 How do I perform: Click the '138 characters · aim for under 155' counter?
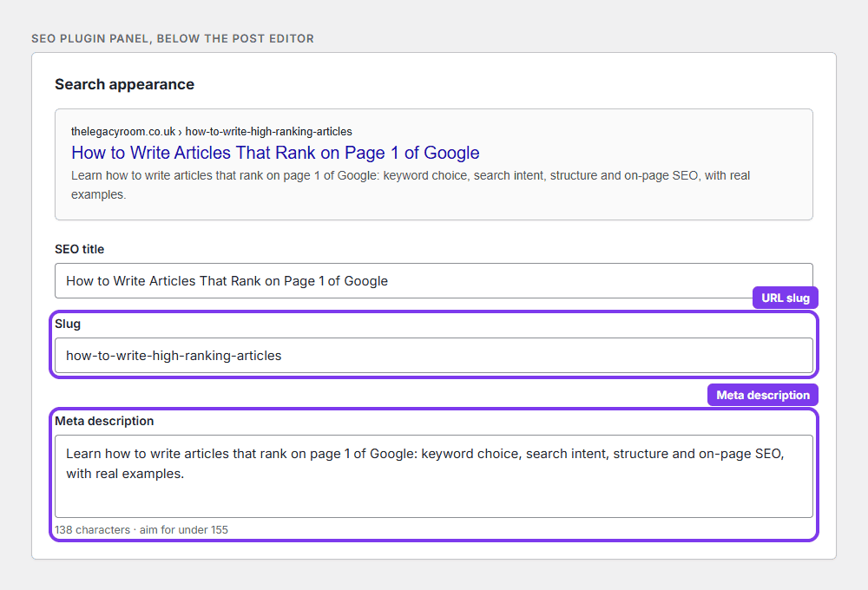[x=141, y=529]
